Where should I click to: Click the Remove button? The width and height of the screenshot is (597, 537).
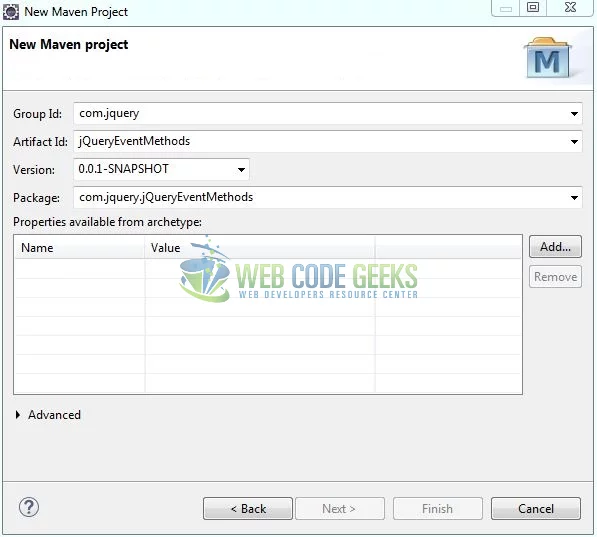pos(555,276)
